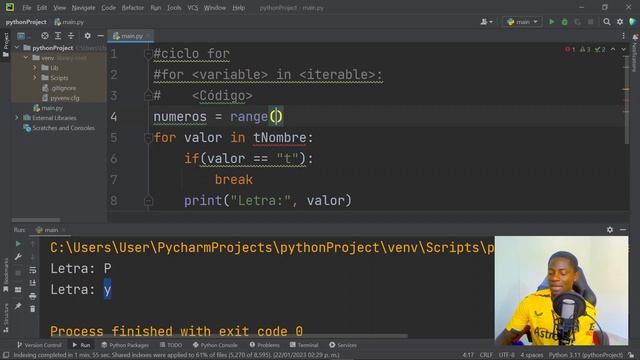
Task: Start debugging with the green bug icon
Action: coord(564,22)
